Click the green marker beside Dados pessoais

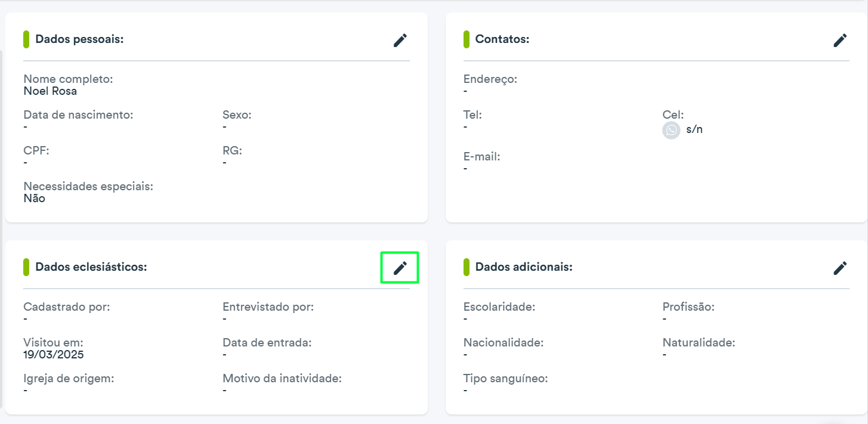[26, 39]
